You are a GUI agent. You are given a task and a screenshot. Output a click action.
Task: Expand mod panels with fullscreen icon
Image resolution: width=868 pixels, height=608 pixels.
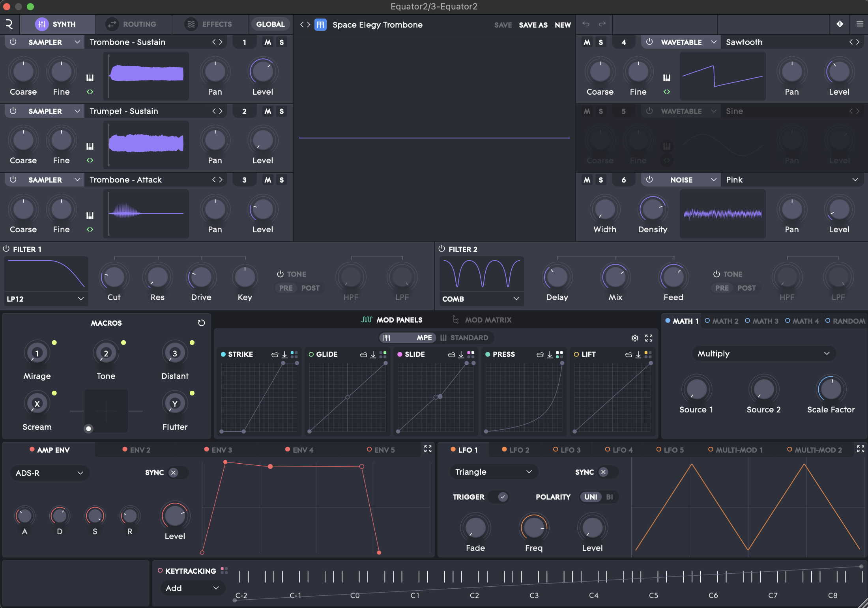pyautogui.click(x=649, y=338)
